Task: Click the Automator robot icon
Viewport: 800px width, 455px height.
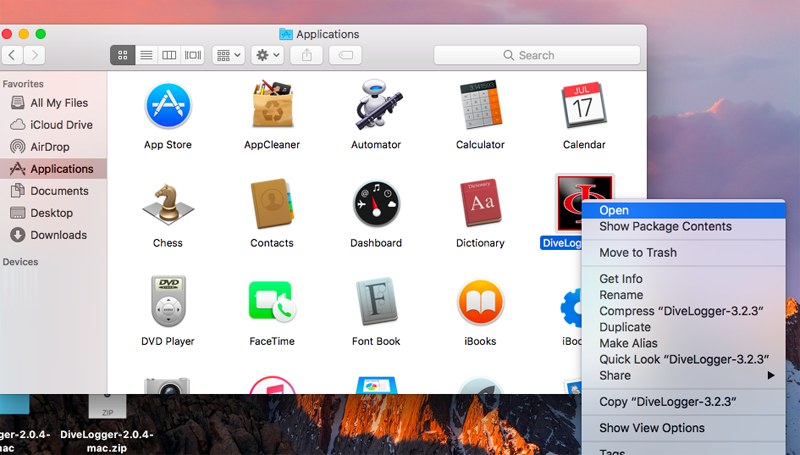Action: tap(378, 105)
